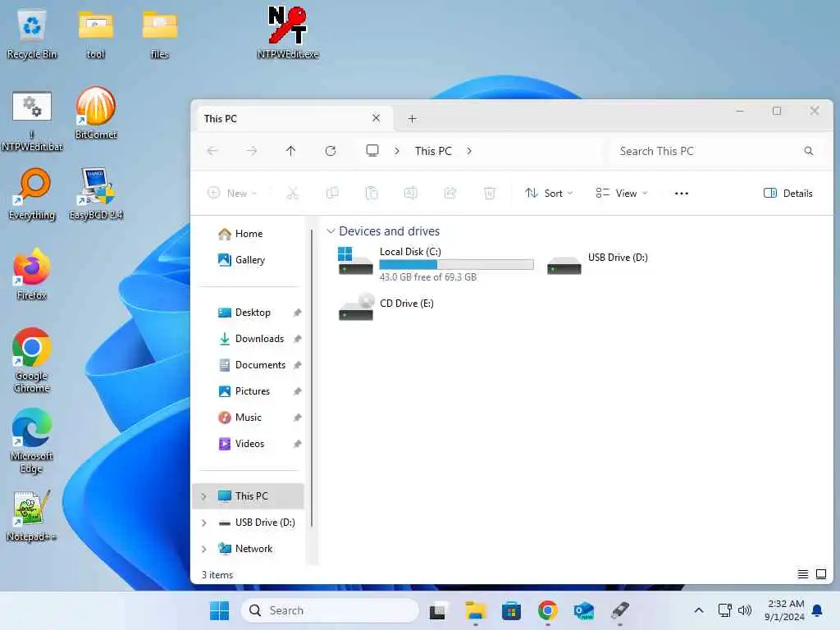Viewport: 840px width, 630px height.
Task: Open Recycle Bin on desktop
Action: 32,33
